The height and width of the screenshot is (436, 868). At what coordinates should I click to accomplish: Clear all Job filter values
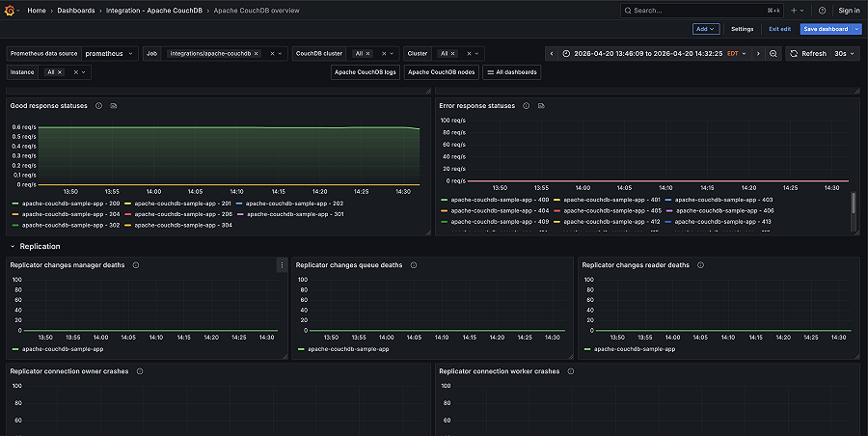pyautogui.click(x=272, y=54)
